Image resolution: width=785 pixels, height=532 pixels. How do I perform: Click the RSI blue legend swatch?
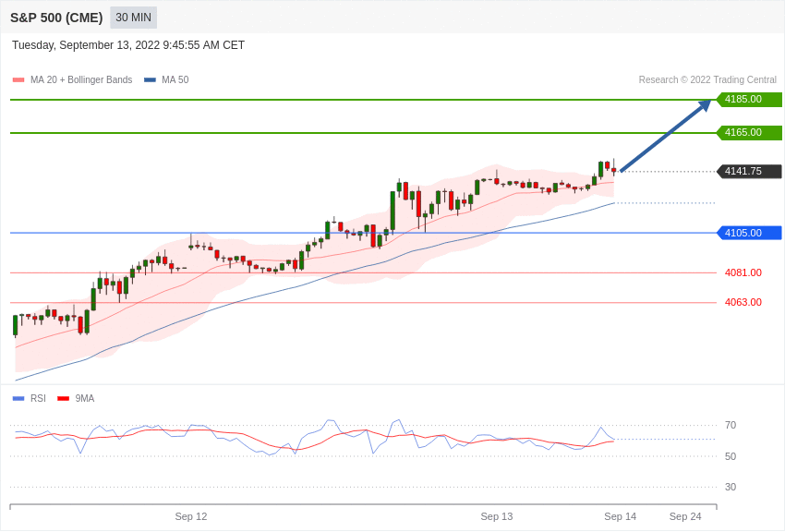pos(18,398)
